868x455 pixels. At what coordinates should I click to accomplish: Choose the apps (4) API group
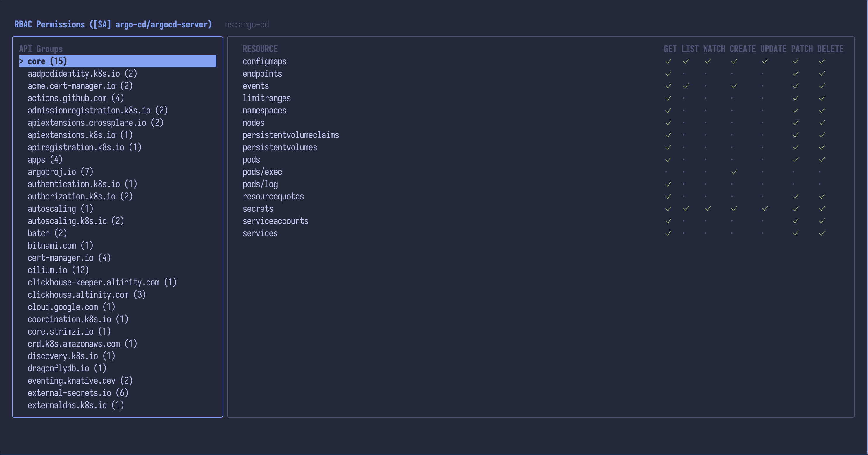coord(45,160)
